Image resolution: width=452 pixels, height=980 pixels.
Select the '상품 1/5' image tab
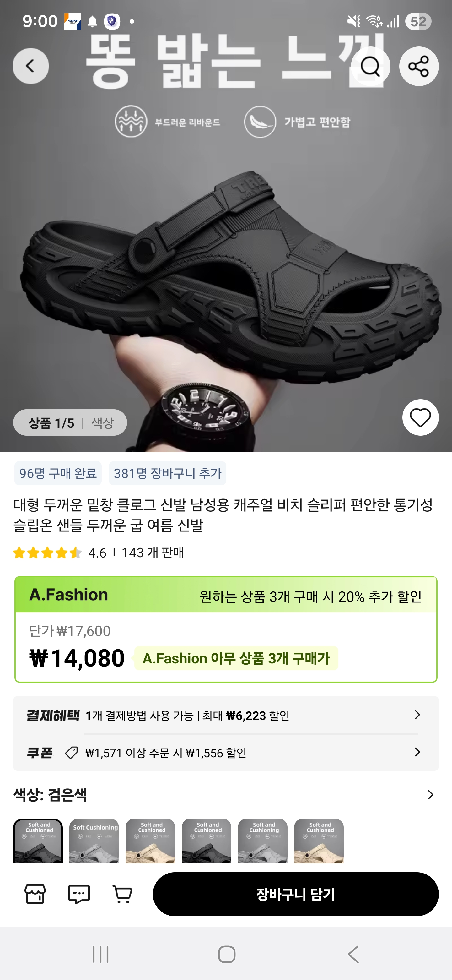coord(51,423)
